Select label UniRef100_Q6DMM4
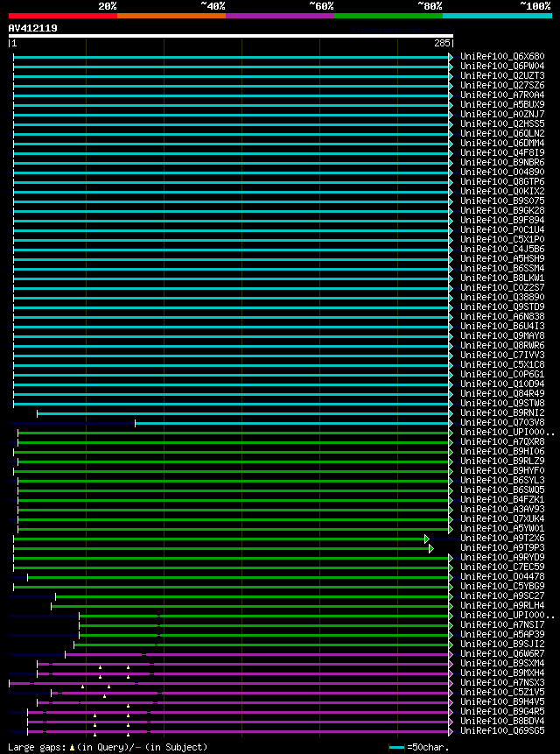Screen dimensions: 560x754 (502, 144)
